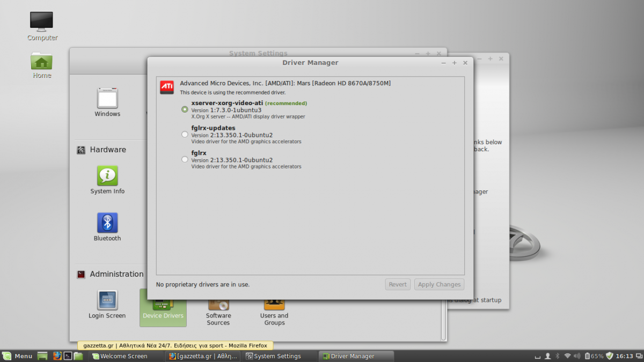The height and width of the screenshot is (362, 644).
Task: Click 'X.Org X server -- AMD/ATI display driver wrapper'
Action: tap(248, 116)
